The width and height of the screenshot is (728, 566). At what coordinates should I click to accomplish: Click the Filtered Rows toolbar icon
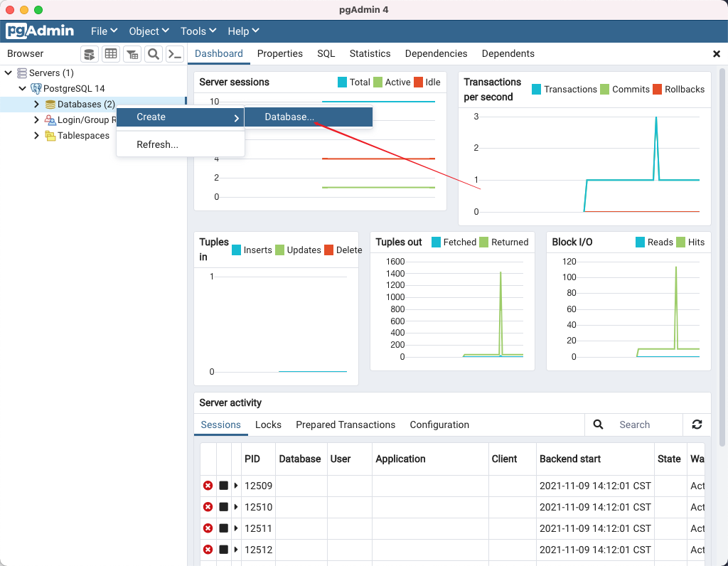tap(132, 54)
